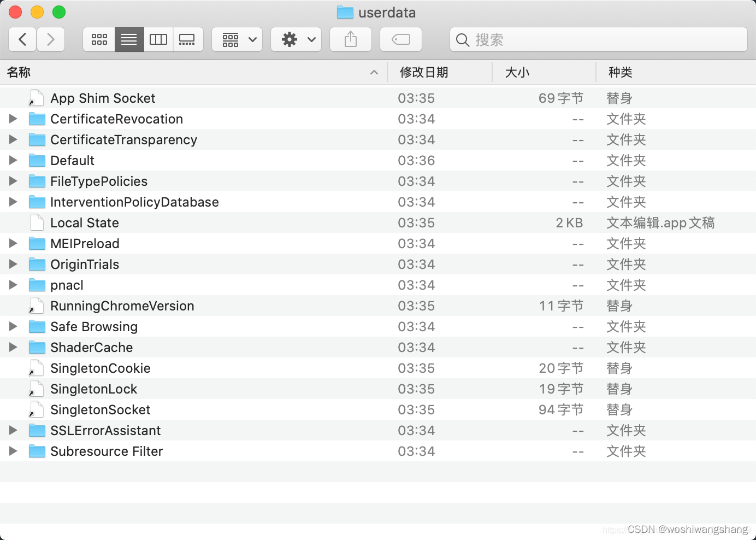Select the Safe Browsing folder icon
Screen dimensions: 756x540
pos(37,326)
